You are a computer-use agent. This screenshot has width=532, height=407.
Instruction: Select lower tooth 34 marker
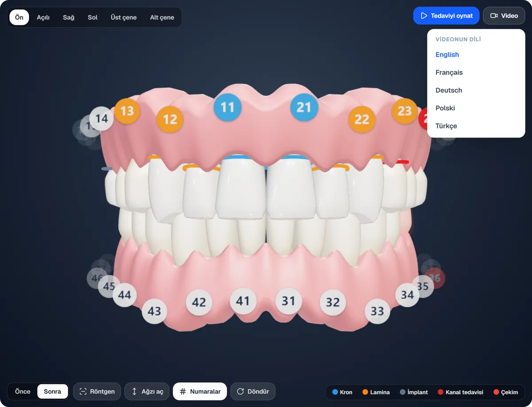[x=407, y=295]
